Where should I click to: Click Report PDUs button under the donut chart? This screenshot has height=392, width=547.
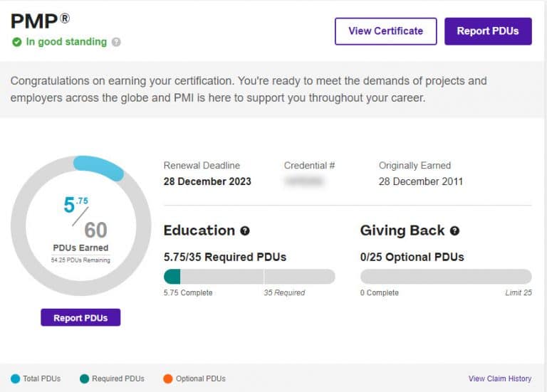[80, 317]
